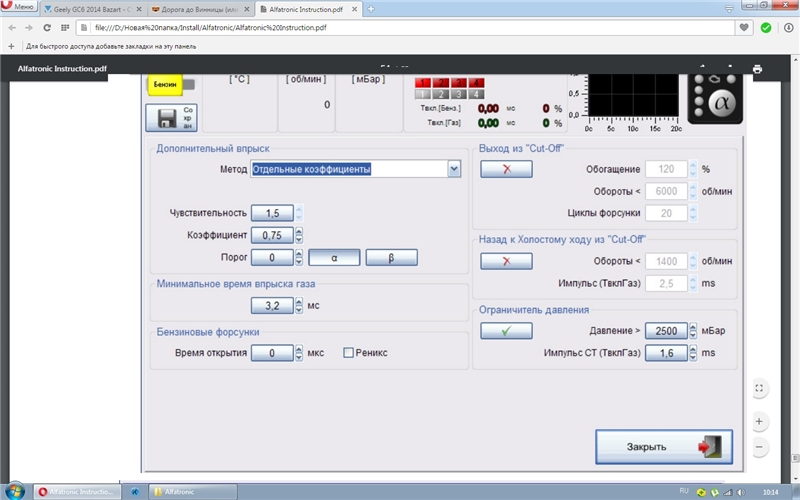Click the Коэффициент stepper arrows

point(298,235)
